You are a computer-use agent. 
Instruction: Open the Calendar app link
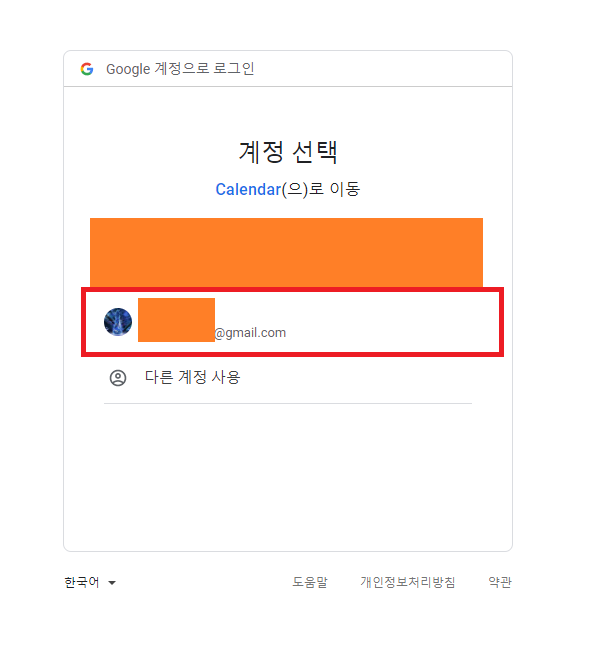(248, 190)
